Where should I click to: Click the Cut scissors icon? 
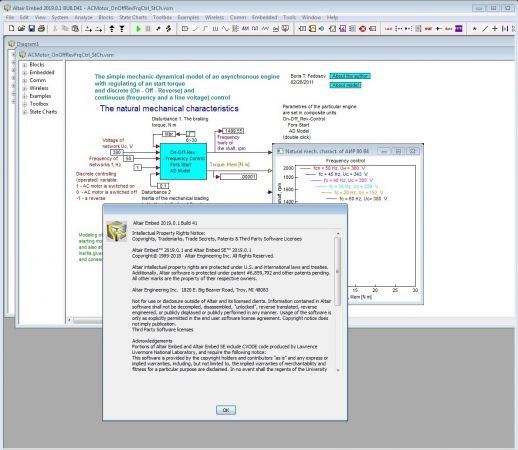(55, 29)
